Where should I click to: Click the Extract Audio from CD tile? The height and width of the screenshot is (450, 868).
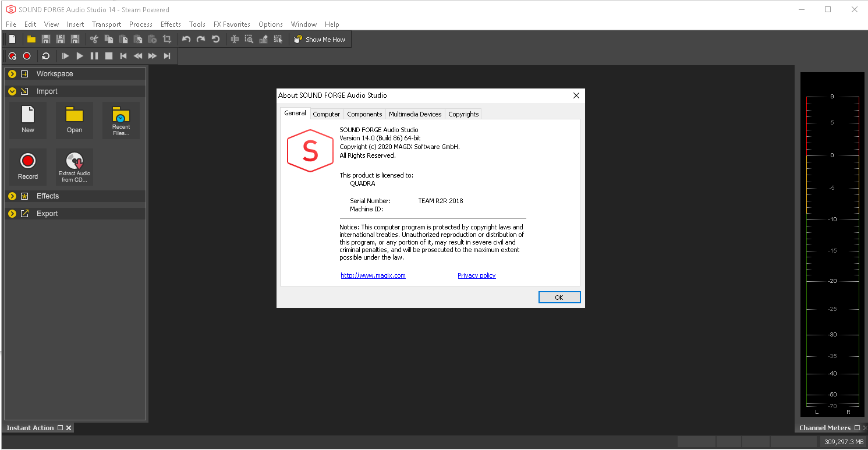coord(75,166)
